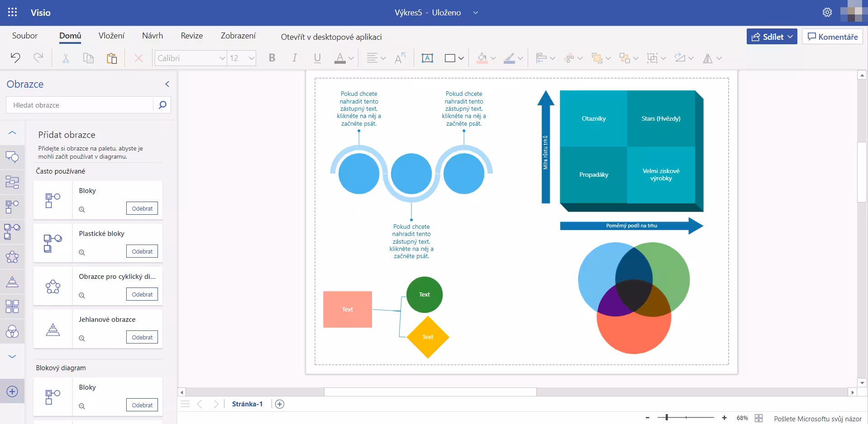Screen dimensions: 868x424
Task: Click the Redo arrow icon
Action: click(38, 58)
